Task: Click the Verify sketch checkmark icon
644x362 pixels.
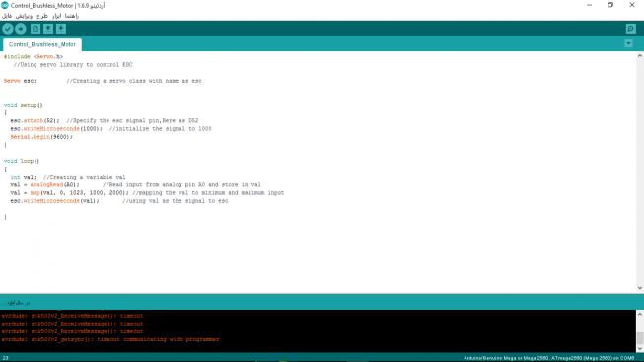Action: point(7,29)
